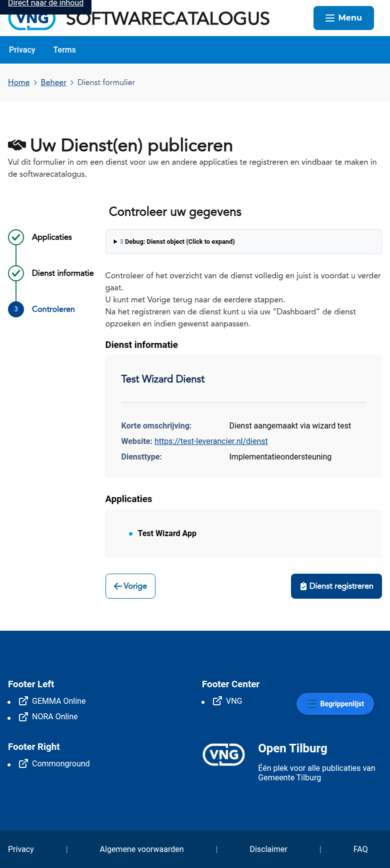
Task: Click the Dienst informatie step checkmark icon
Action: click(16, 273)
